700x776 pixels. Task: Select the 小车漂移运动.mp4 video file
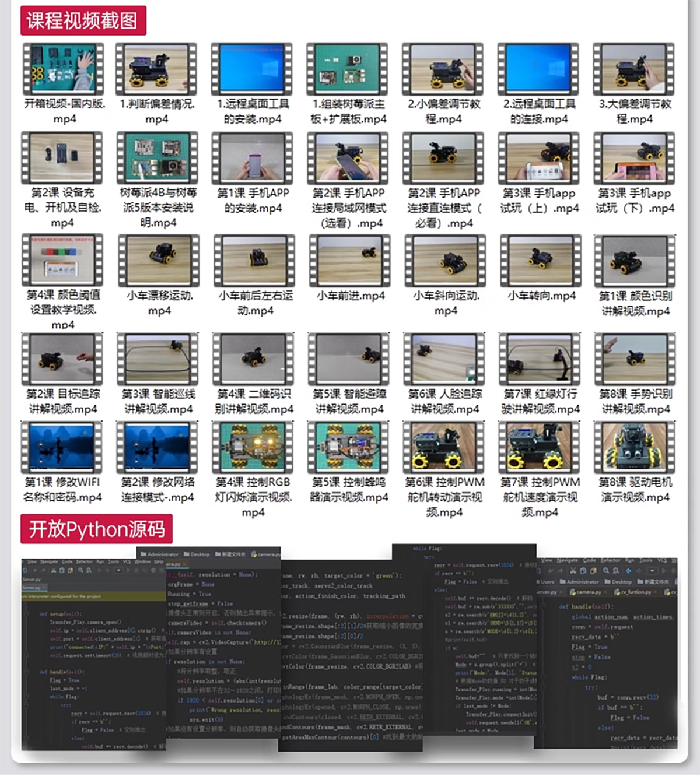[159, 261]
